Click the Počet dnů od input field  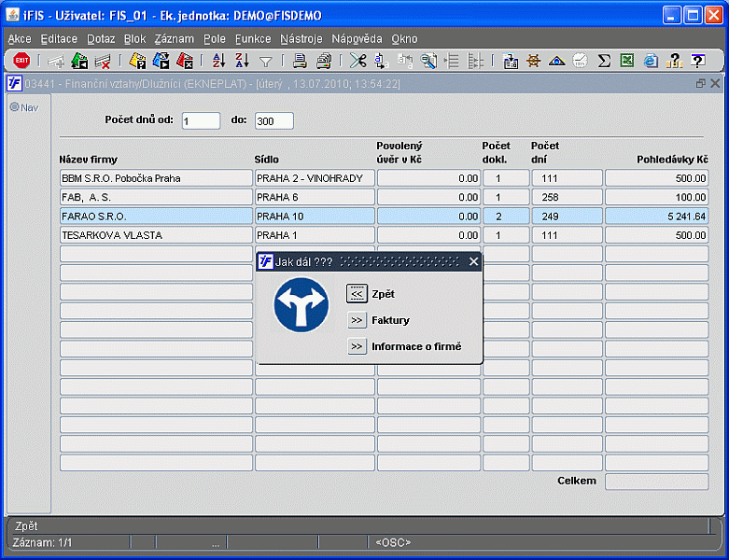point(201,120)
